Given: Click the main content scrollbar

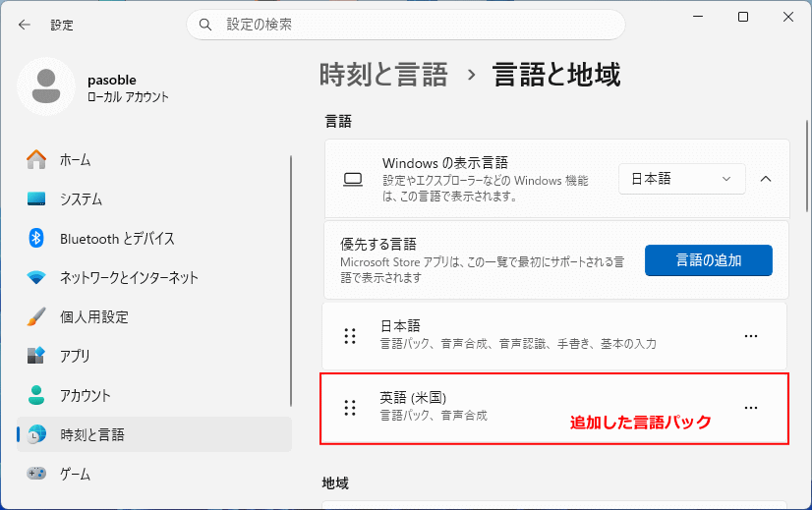Looking at the screenshot, I should tap(807, 166).
